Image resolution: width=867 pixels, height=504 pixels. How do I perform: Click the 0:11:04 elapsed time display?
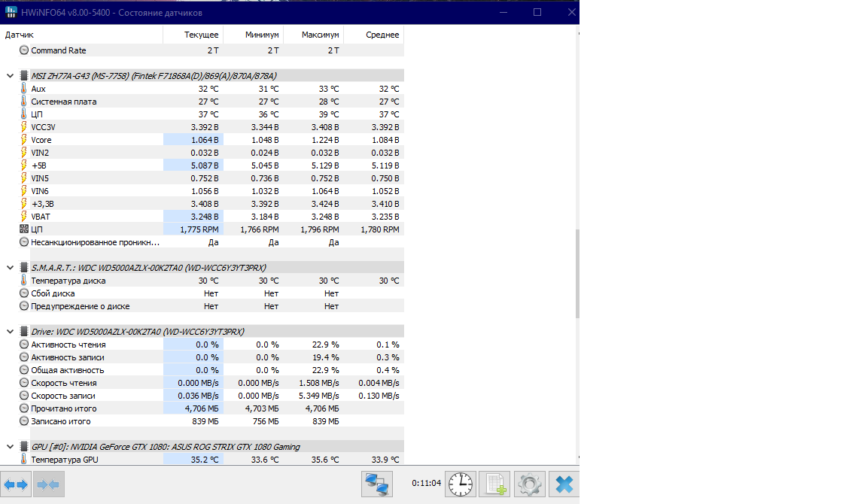426,483
